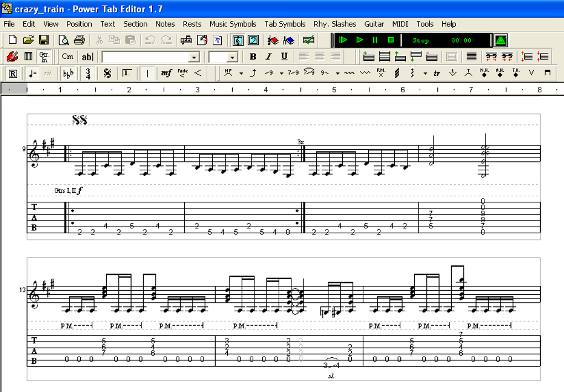
Task: Click the red guitar setup icon
Action: pyautogui.click(x=13, y=56)
